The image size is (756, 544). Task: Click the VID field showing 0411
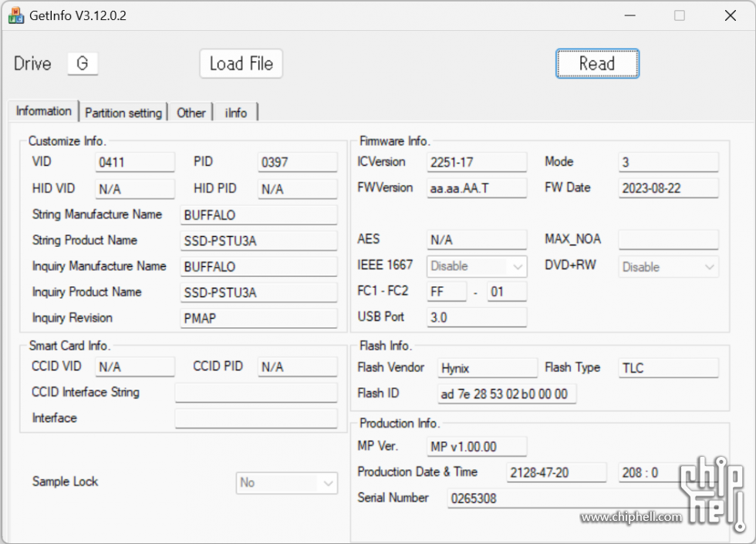[135, 162]
